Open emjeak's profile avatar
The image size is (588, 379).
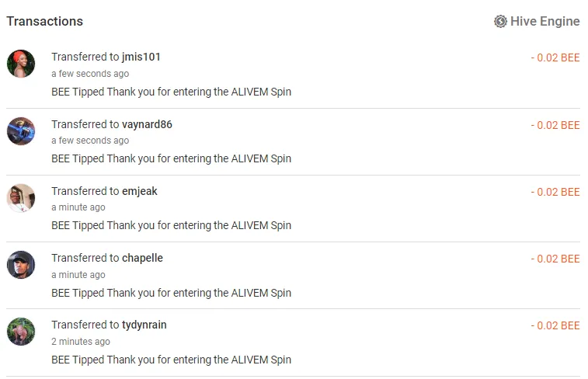(21, 198)
